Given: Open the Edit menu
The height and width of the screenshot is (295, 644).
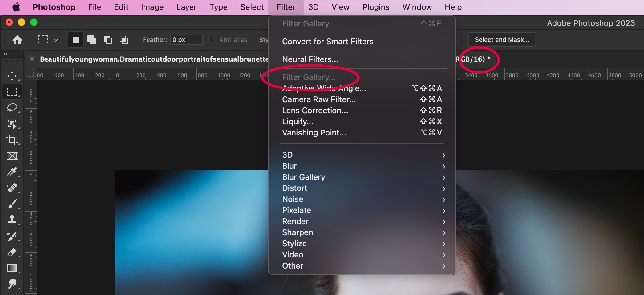Looking at the screenshot, I should pyautogui.click(x=121, y=7).
